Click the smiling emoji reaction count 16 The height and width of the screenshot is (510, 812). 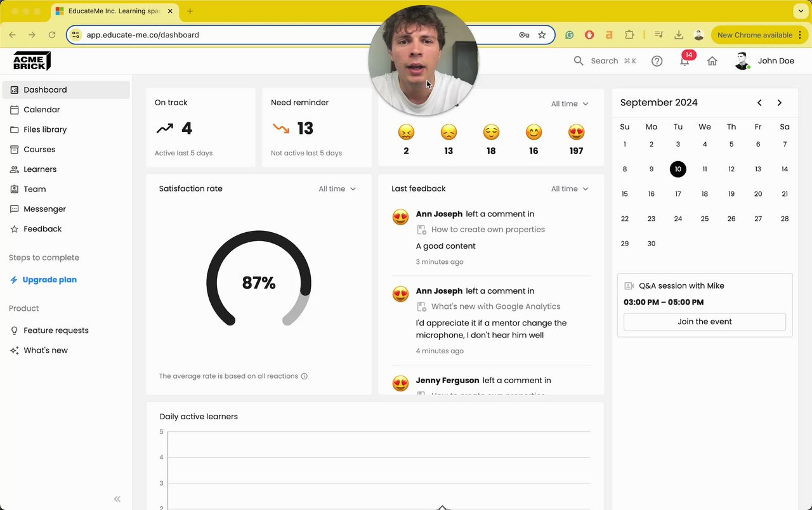point(534,140)
